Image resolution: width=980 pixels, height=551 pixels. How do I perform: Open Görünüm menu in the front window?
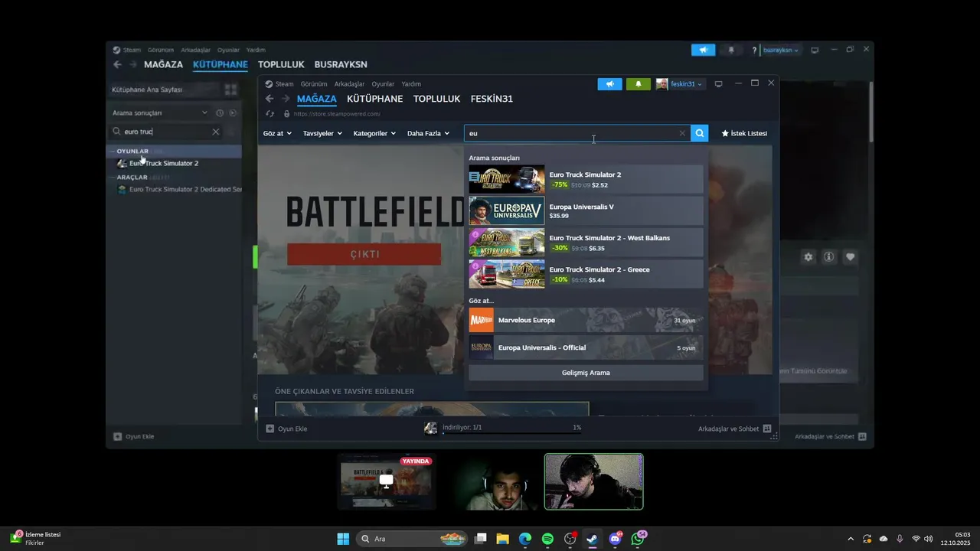point(314,84)
